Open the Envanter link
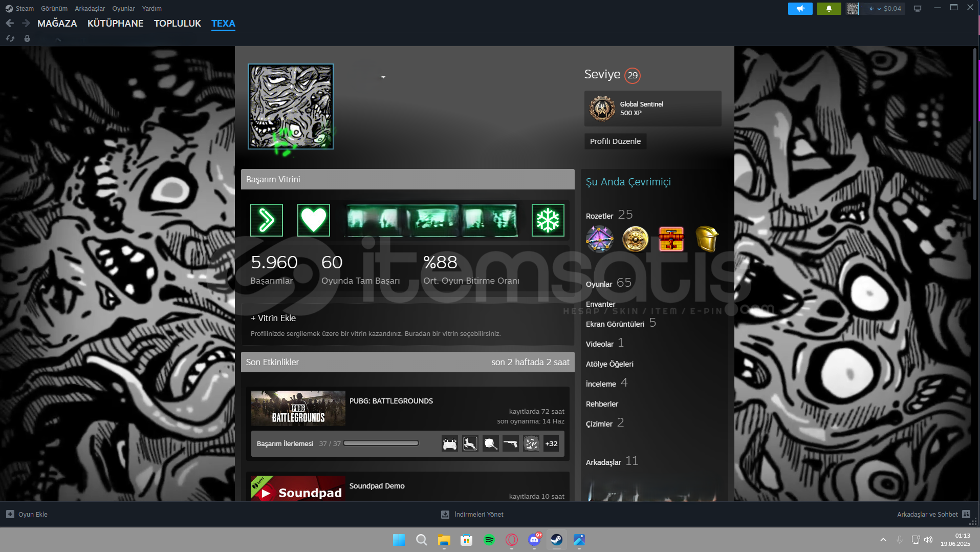This screenshot has height=552, width=980. [600, 304]
